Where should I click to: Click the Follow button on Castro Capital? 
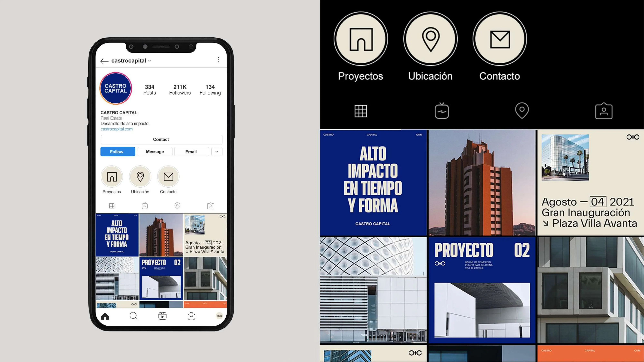[117, 152]
